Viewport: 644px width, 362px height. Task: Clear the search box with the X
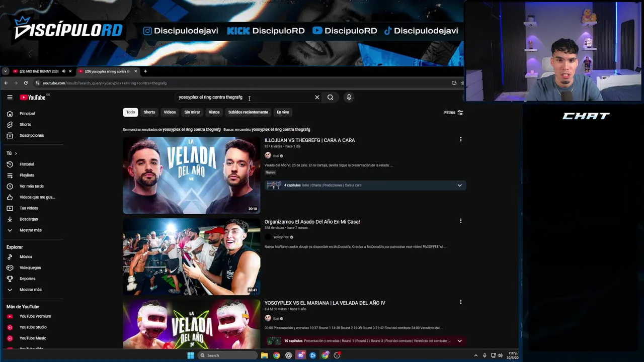click(x=317, y=97)
